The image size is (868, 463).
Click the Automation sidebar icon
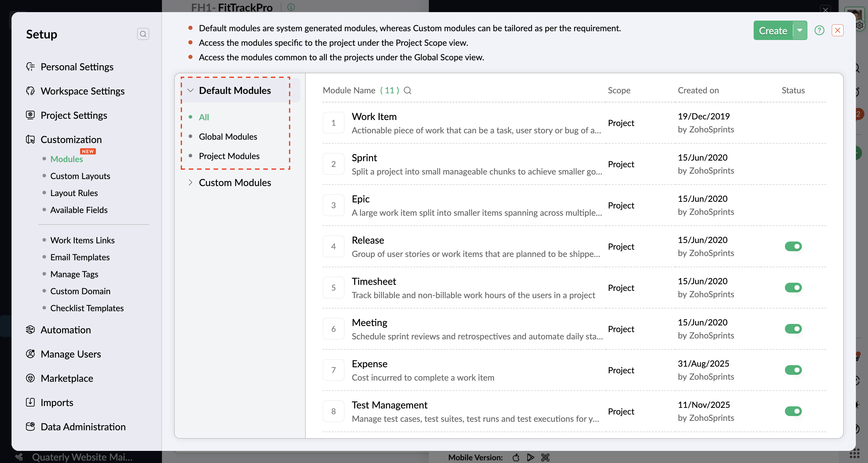[30, 330]
